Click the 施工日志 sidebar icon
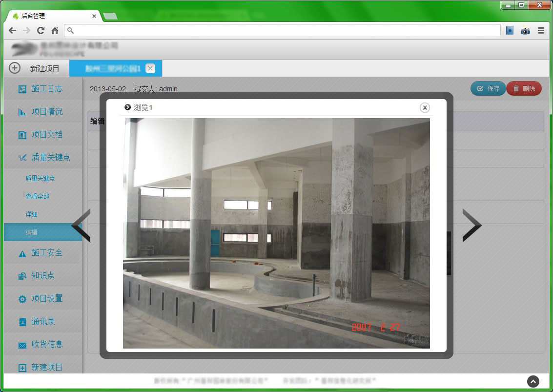 [22, 89]
